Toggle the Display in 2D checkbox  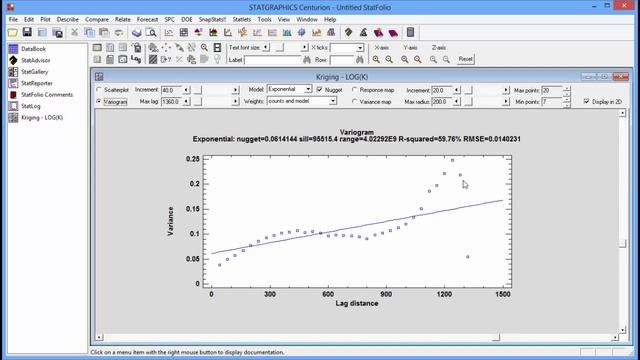587,101
